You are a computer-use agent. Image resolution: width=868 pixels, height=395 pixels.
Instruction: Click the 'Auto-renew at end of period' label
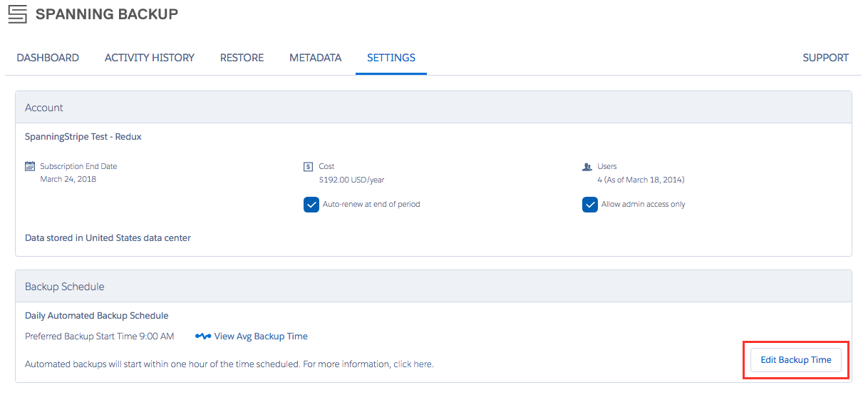coord(371,205)
